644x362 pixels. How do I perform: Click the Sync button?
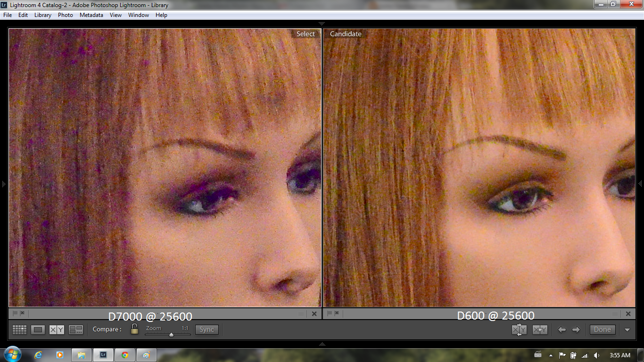tap(206, 329)
